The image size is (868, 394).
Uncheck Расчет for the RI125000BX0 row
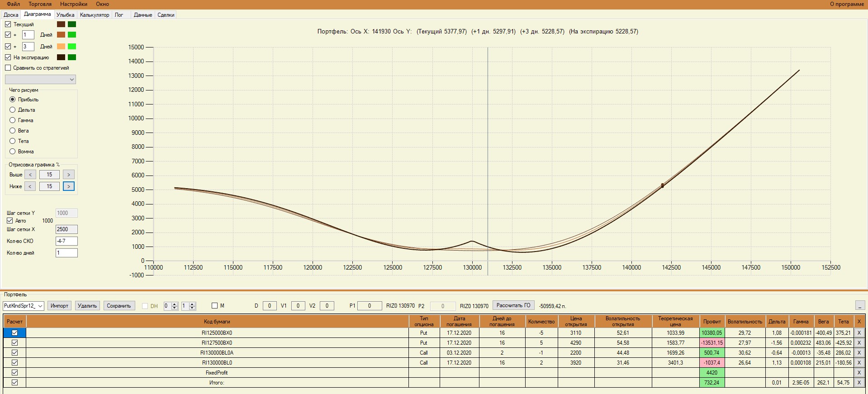tap(14, 332)
